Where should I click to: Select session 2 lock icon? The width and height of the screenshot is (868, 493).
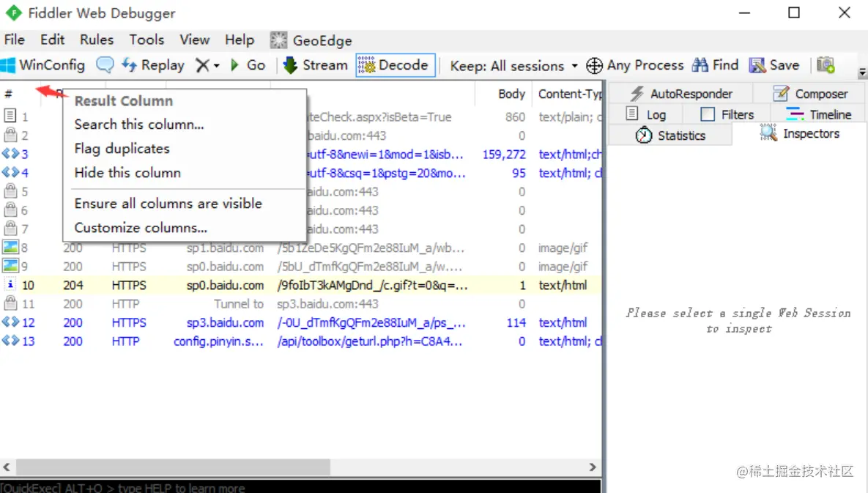coord(10,135)
